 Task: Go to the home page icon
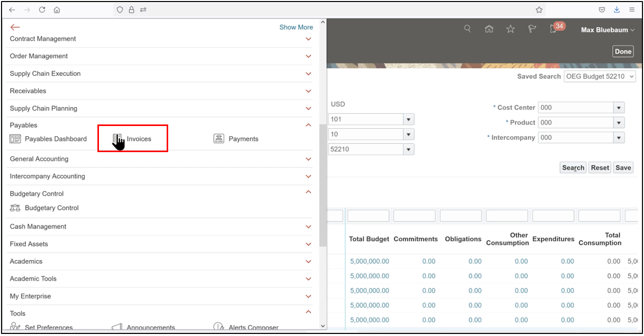[489, 29]
